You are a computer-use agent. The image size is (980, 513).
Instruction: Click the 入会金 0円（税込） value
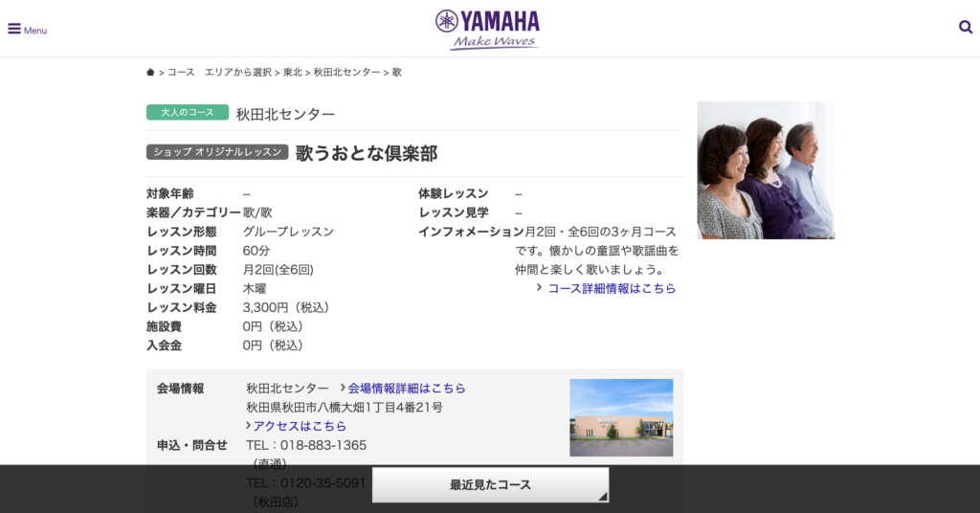pyautogui.click(x=273, y=345)
